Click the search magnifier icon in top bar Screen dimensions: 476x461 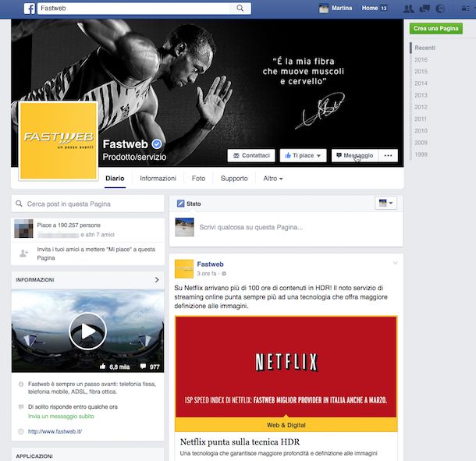[240, 9]
